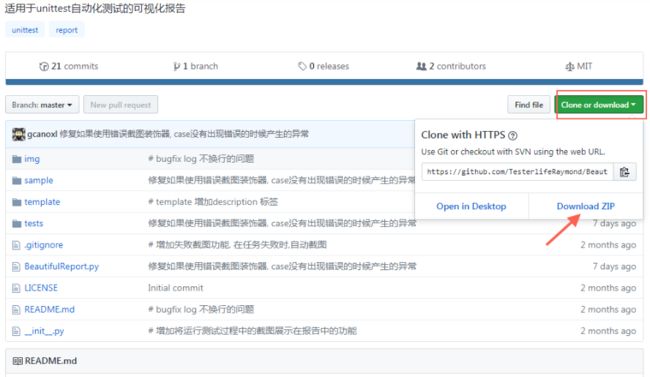The image size is (650, 377).
Task: Click the README.md file row icon
Action: pyautogui.click(x=16, y=310)
